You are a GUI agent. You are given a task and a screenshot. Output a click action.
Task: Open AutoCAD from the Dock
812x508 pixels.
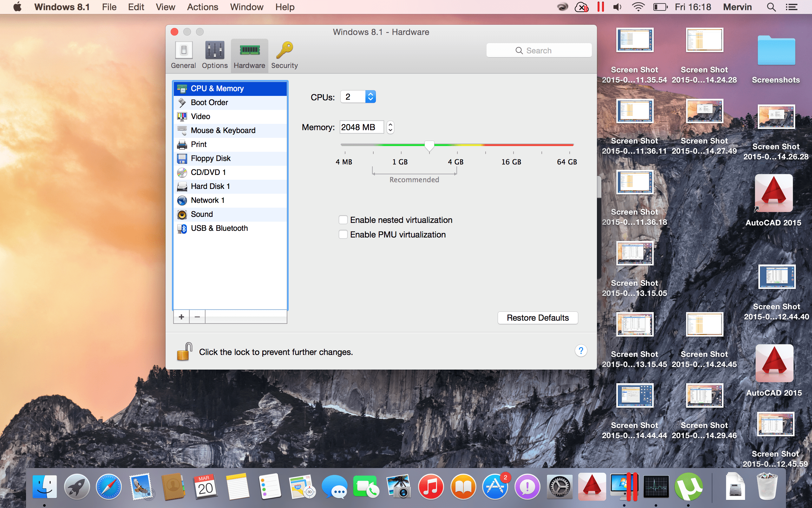coord(592,486)
